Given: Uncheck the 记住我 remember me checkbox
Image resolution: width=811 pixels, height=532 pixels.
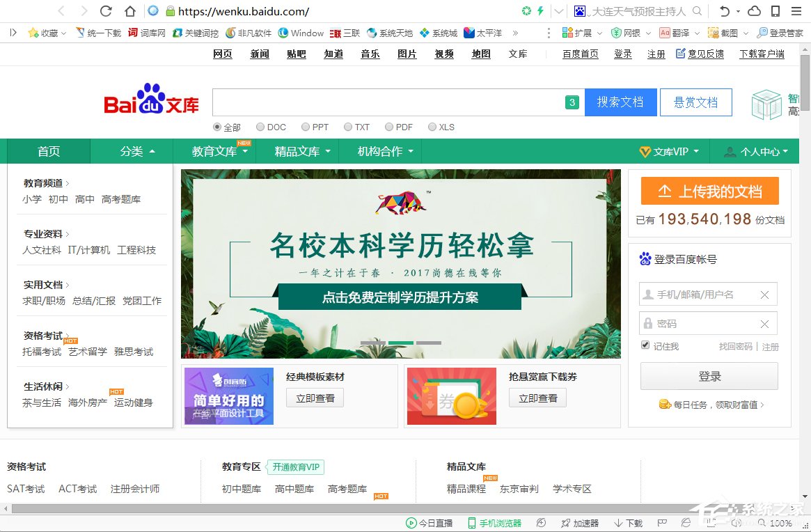Looking at the screenshot, I should (645, 345).
